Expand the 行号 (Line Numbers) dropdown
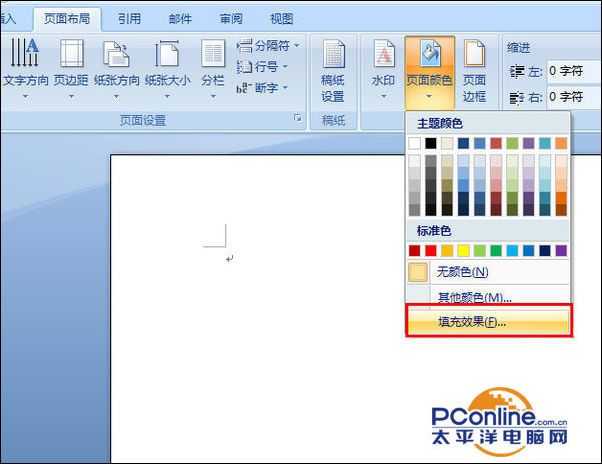Screen dimensions: 602x464 [x=264, y=67]
